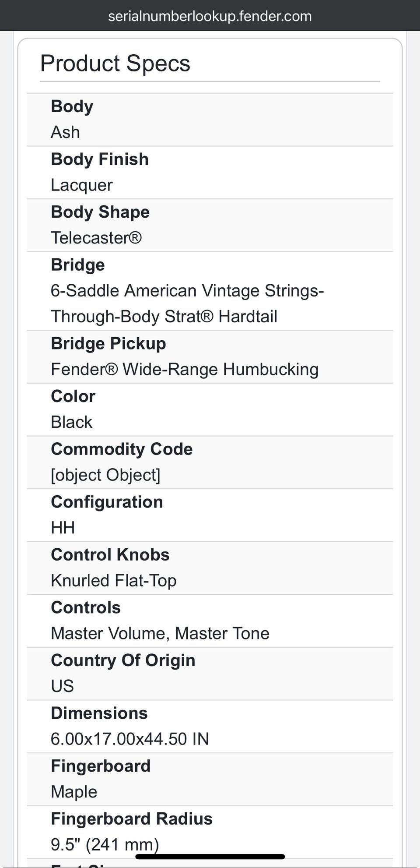Click the Ash body value
Screen dimensions: 420x868
coord(65,132)
